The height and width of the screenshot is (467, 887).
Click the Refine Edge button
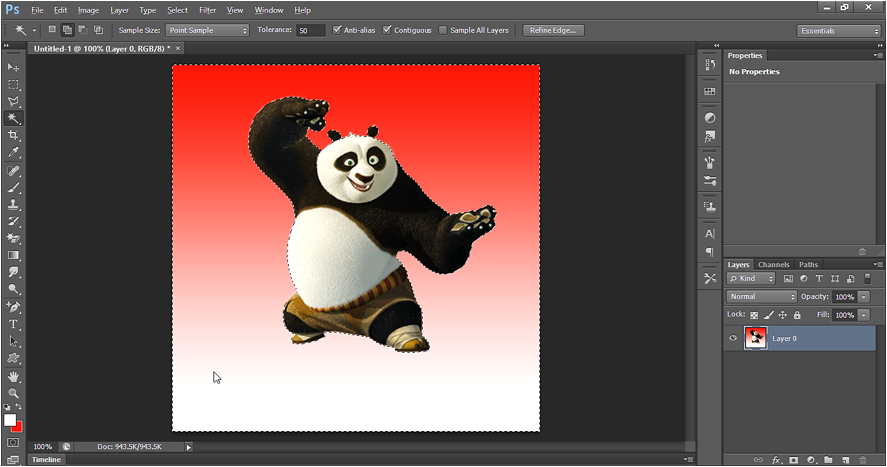553,31
